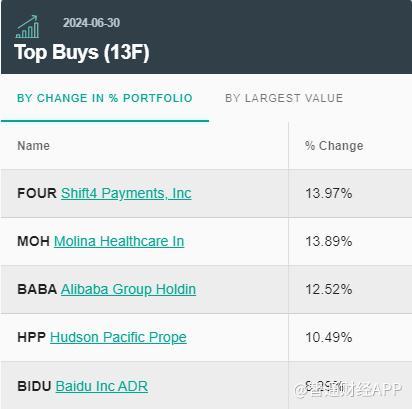Screen dimensions: 412x409
Task: Select the HPP ticker symbol
Action: pyautogui.click(x=32, y=337)
